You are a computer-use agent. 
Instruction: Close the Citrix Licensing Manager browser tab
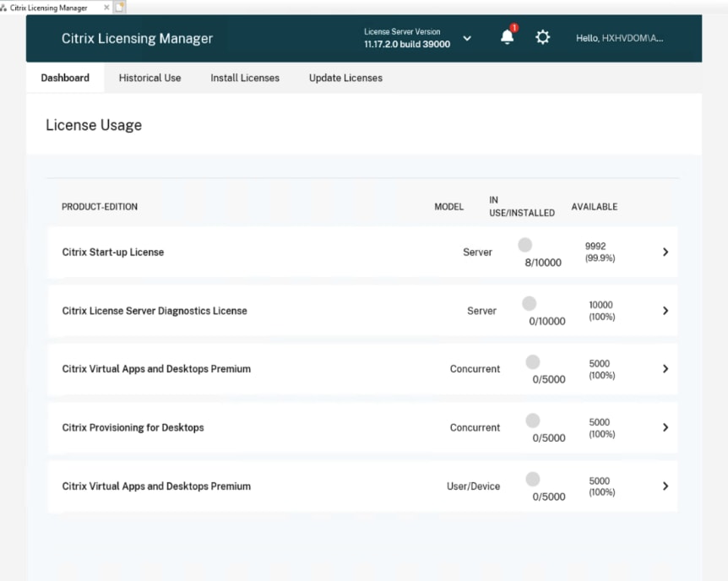pos(106,8)
